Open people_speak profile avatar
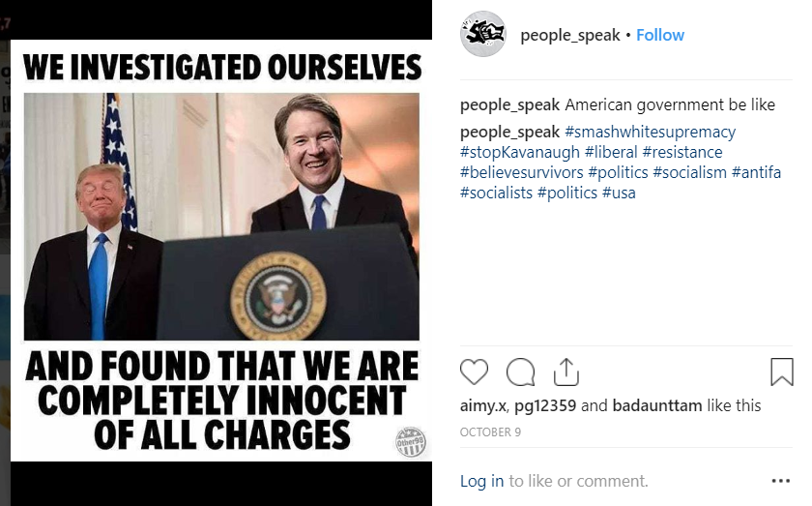 click(x=482, y=35)
